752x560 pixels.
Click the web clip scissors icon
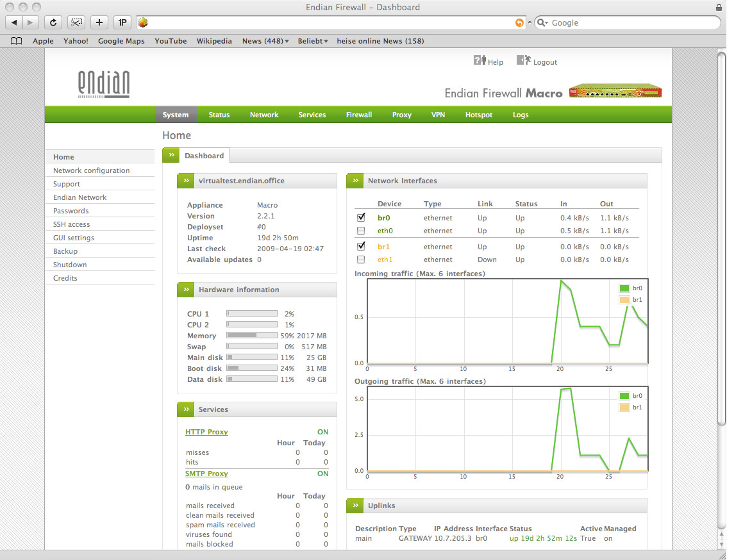(76, 22)
